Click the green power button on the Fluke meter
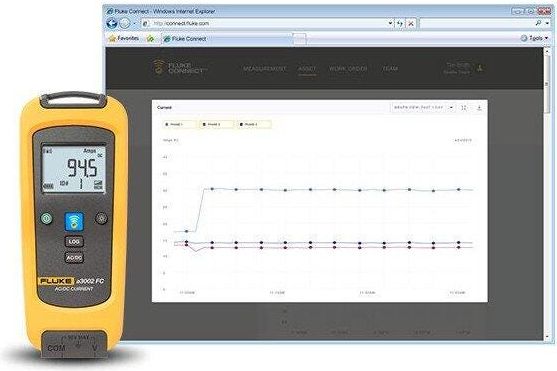Screen dimensions: 557x371 [x=46, y=218]
